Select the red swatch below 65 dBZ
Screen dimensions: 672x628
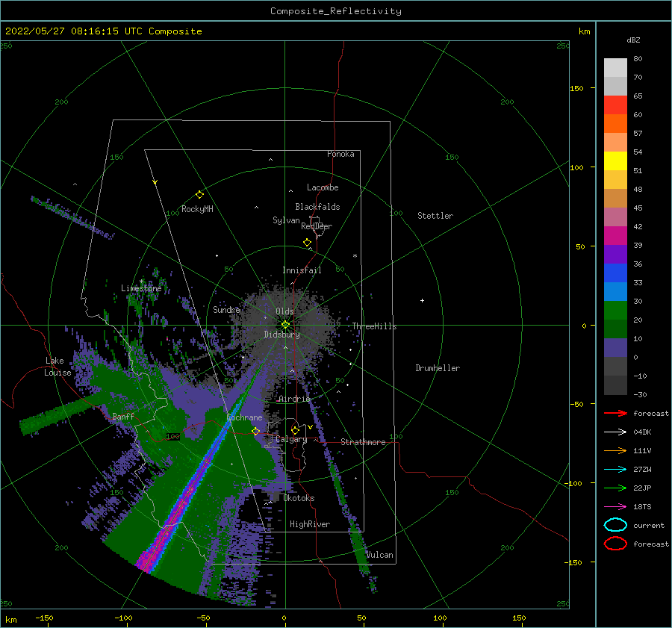coord(615,105)
